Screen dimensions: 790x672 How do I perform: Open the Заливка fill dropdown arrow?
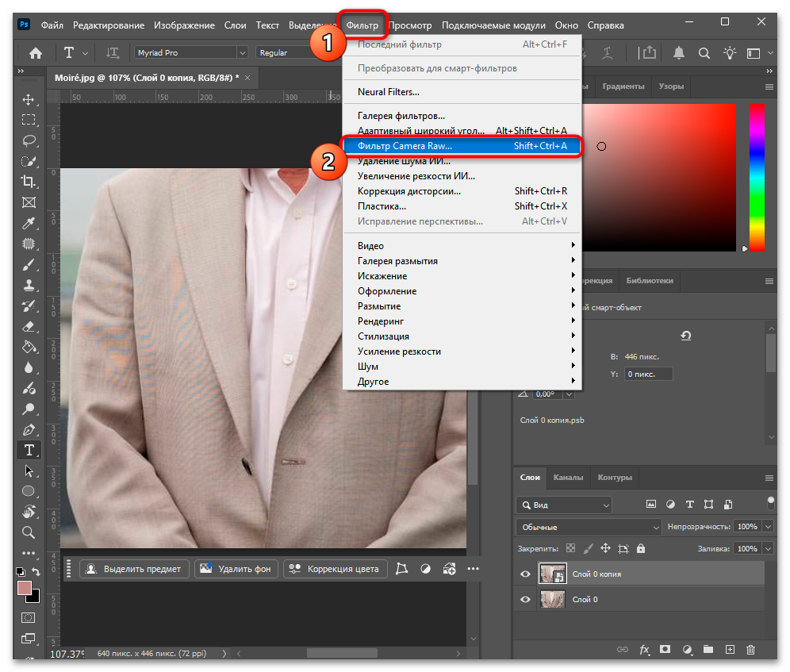[x=768, y=549]
